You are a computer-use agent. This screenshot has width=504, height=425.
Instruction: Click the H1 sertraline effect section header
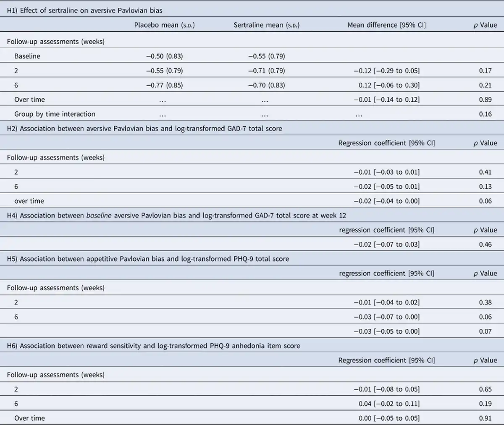pos(85,10)
